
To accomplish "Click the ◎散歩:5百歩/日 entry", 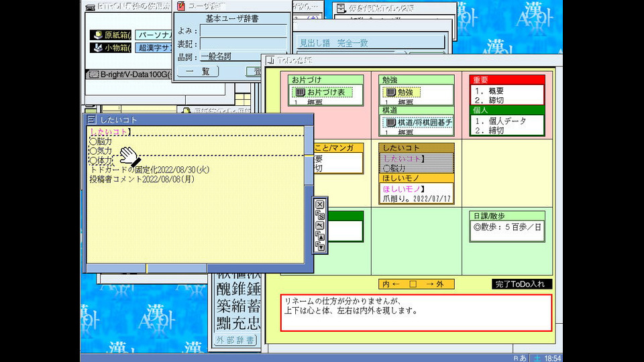I will (507, 227).
